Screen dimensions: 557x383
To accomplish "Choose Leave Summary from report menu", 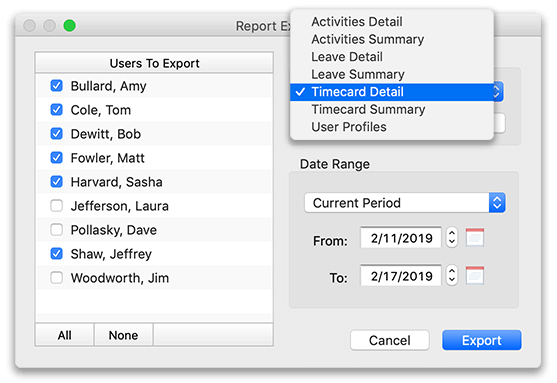I will [392, 74].
